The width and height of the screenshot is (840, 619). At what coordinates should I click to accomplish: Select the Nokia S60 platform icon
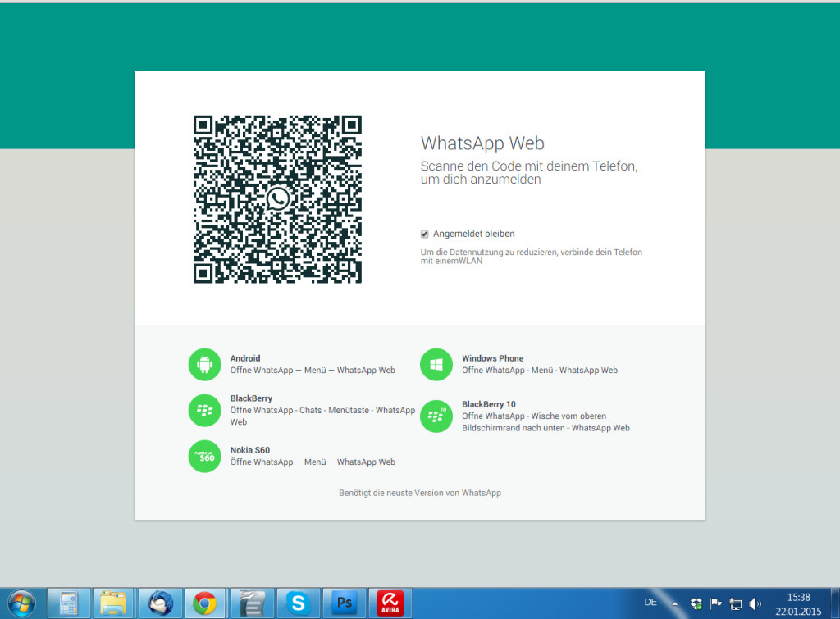pos(204,457)
